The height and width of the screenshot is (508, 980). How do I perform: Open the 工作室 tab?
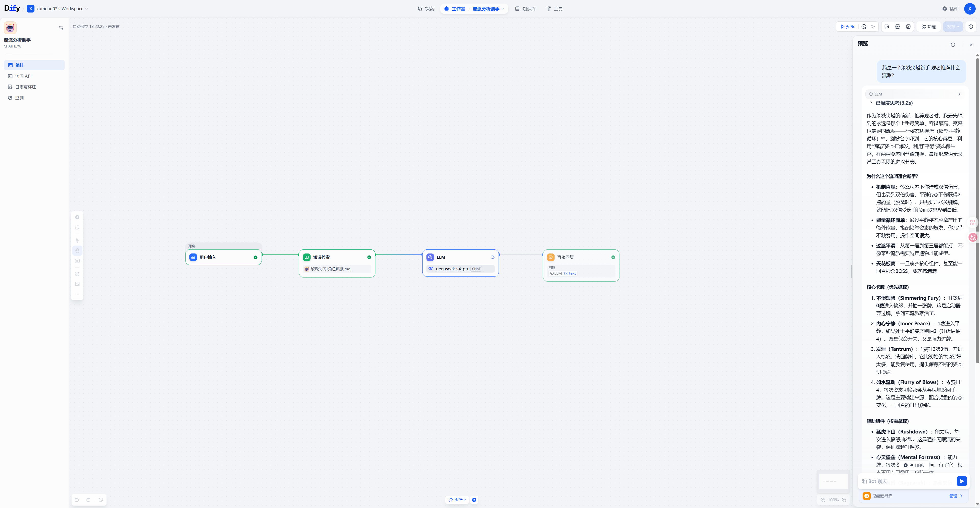pos(455,9)
